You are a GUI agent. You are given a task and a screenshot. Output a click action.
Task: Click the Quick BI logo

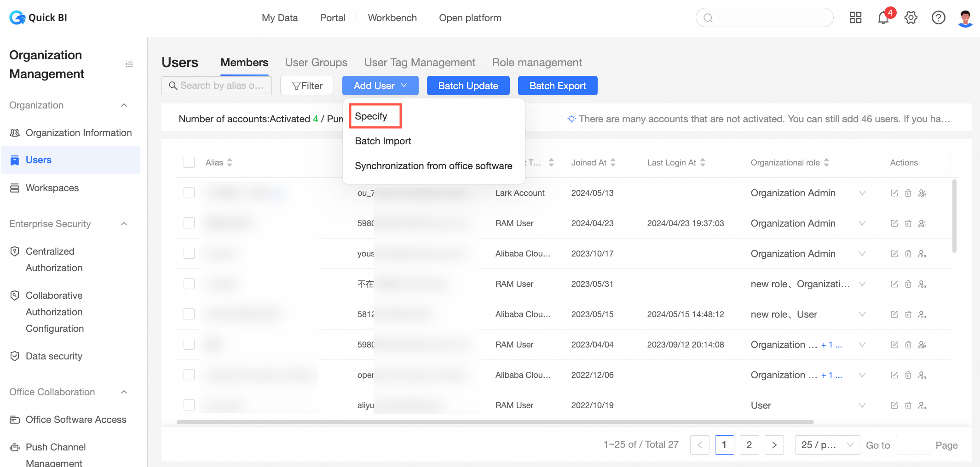(38, 18)
